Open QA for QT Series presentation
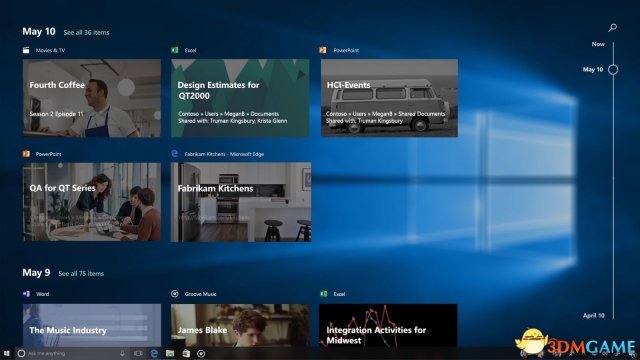The image size is (640, 360). click(92, 202)
